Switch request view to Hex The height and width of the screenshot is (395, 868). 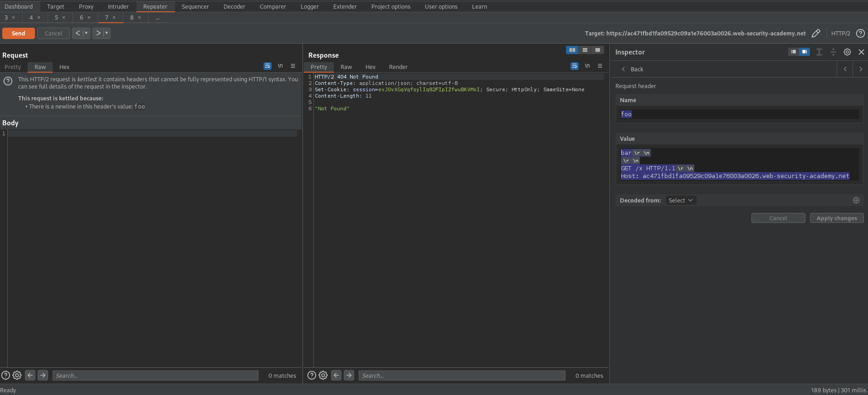pos(64,67)
